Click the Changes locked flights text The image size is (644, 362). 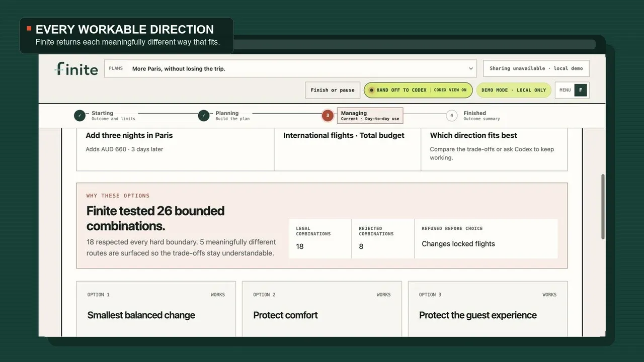coord(458,244)
